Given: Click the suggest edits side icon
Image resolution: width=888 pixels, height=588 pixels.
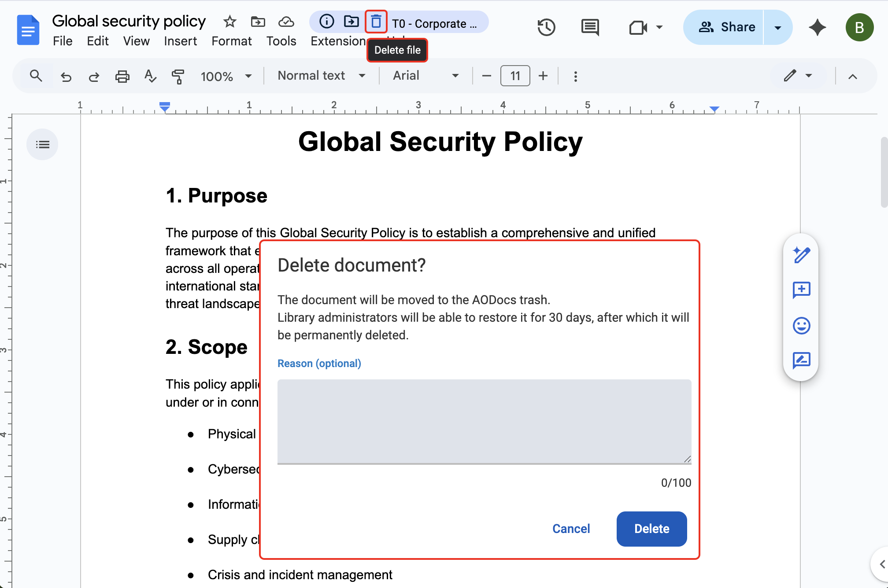Looking at the screenshot, I should pyautogui.click(x=801, y=360).
